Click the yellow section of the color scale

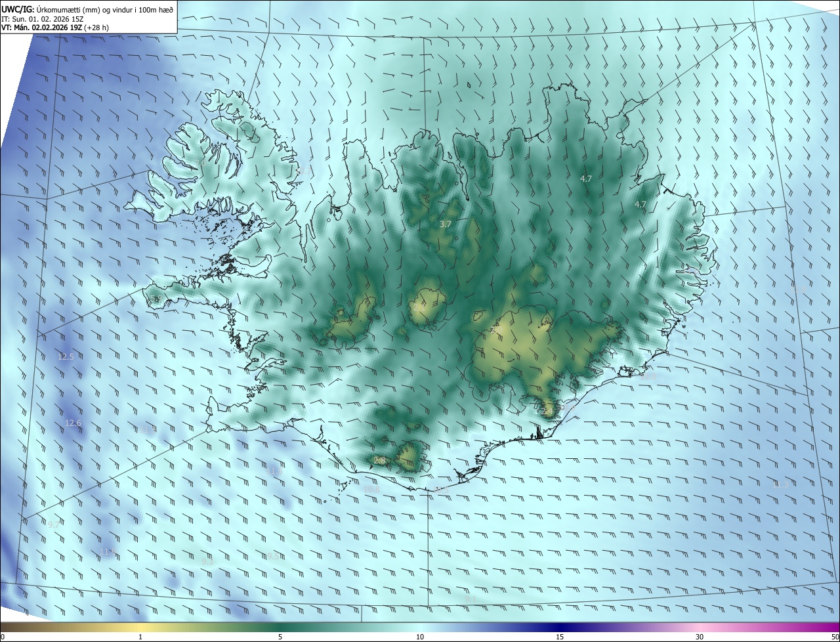[140, 627]
